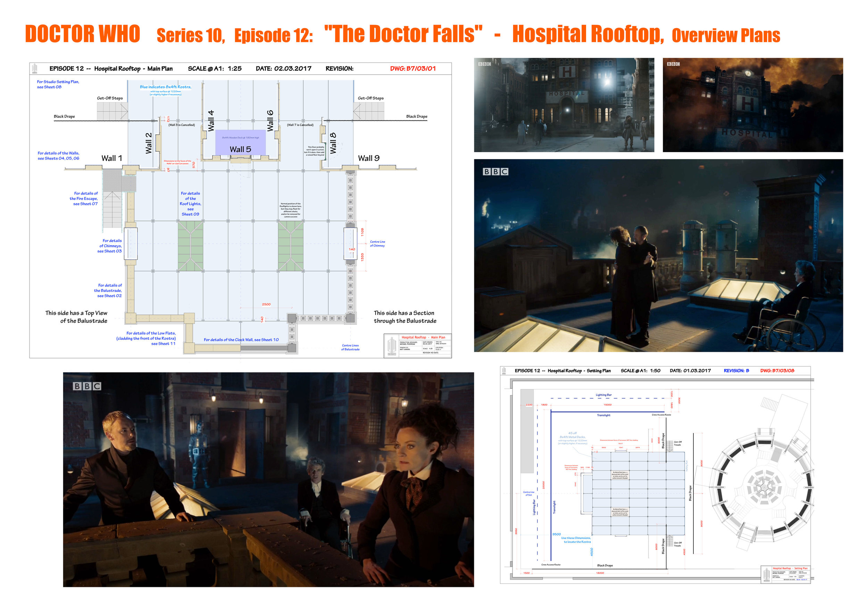Screen dimensions: 868x614
Task: Select the 'Centre Line of Set' label
Action: tap(528, 493)
